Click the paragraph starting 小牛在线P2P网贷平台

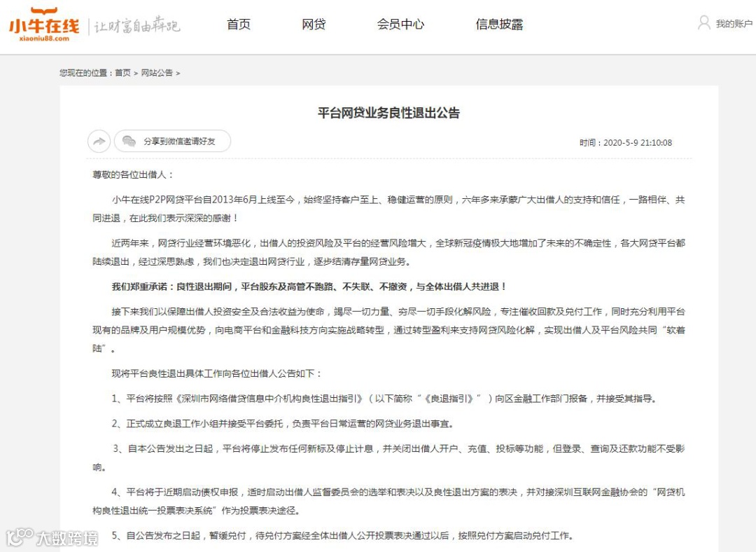click(x=388, y=209)
